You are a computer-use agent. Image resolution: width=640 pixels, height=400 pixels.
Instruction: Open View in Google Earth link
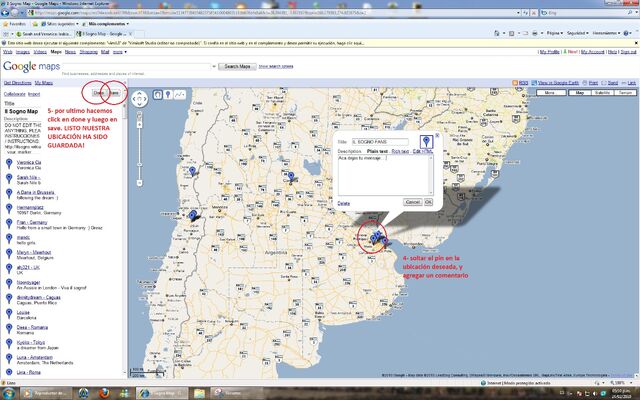(555, 83)
